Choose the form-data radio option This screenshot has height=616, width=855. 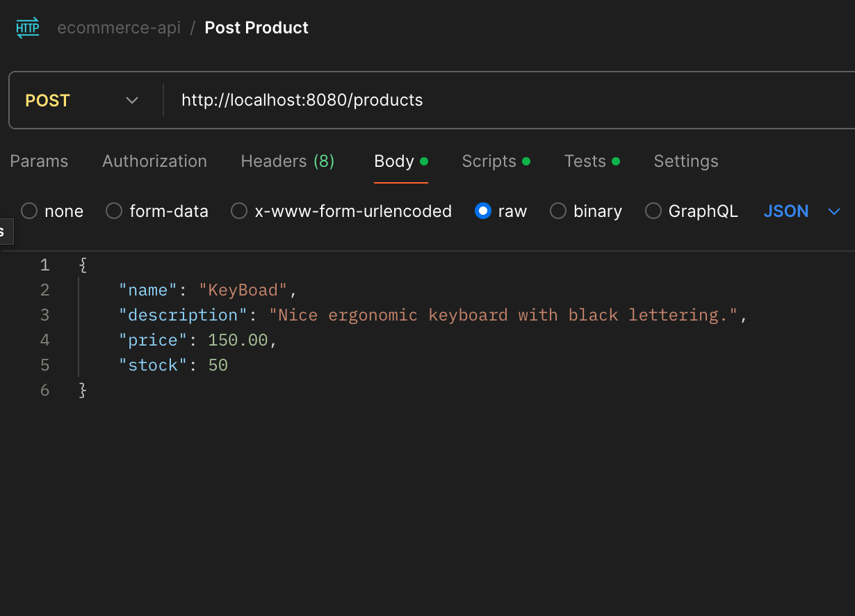coord(114,211)
